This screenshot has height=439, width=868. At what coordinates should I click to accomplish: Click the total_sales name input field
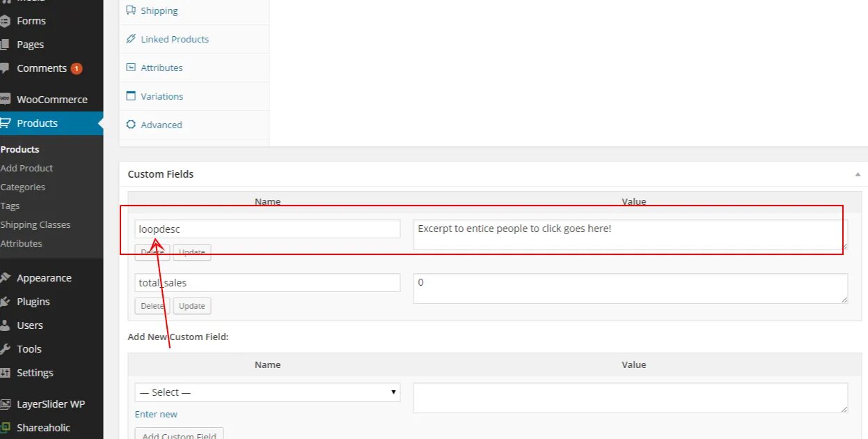(267, 282)
